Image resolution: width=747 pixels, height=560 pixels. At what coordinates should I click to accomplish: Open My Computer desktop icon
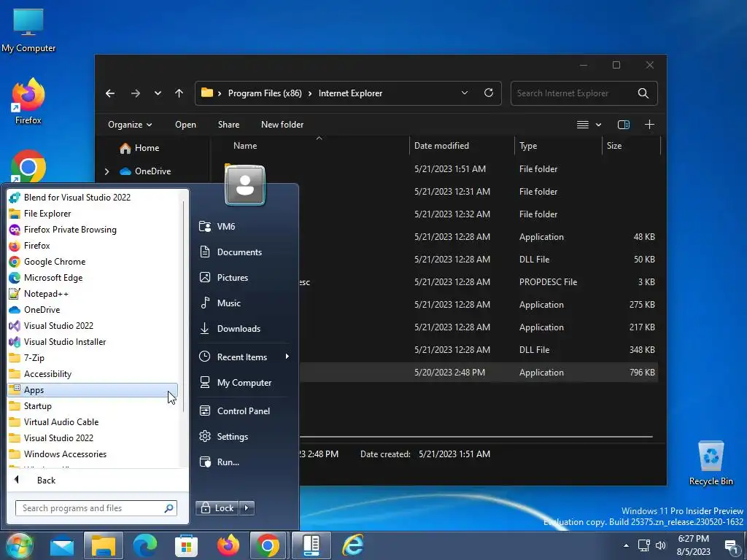click(28, 30)
